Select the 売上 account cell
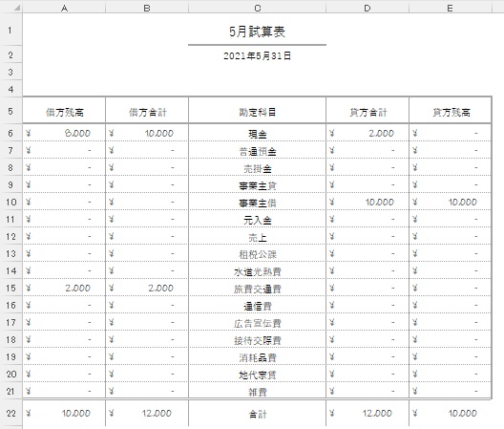The height and width of the screenshot is (429, 504). [x=257, y=236]
